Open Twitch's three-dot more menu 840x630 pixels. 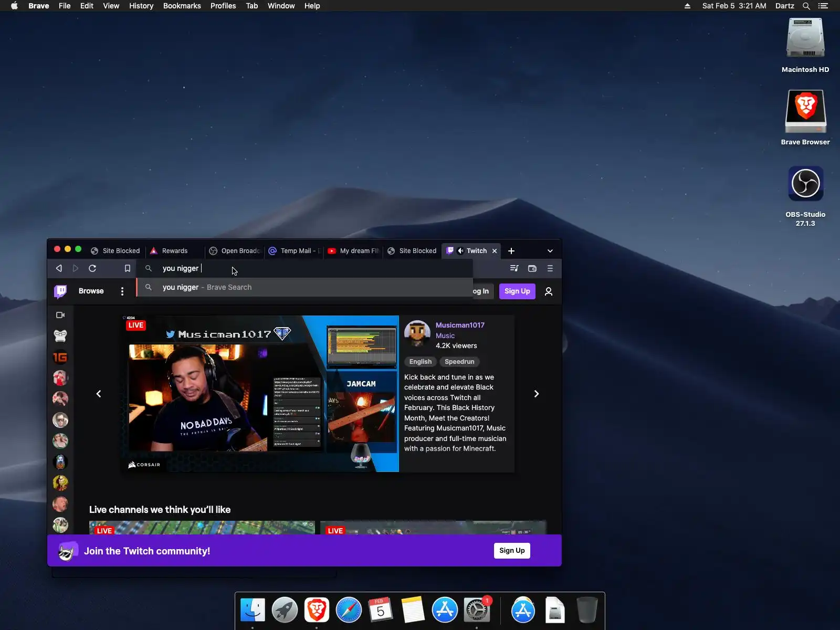point(122,291)
